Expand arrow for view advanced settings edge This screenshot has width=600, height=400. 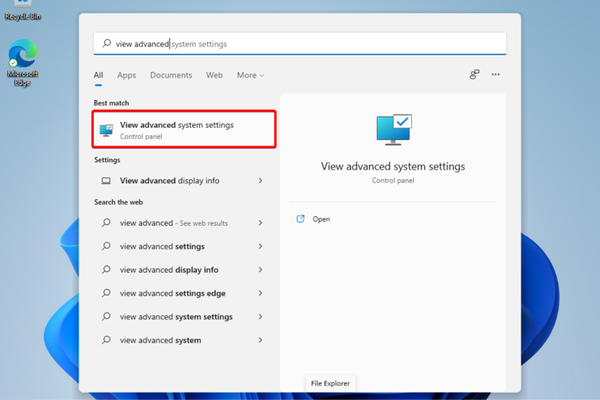point(260,293)
